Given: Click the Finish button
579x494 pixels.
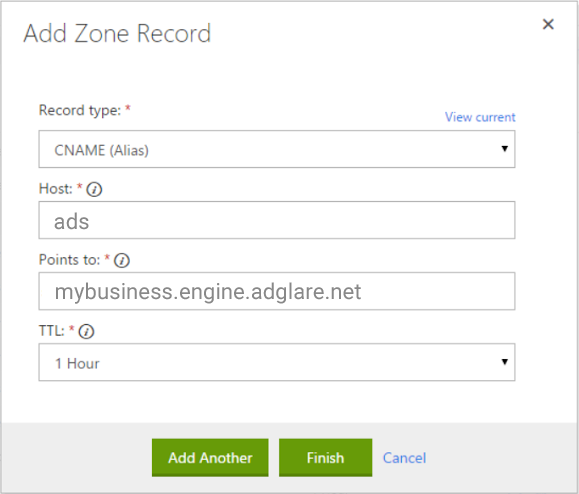Looking at the screenshot, I should 325,458.
